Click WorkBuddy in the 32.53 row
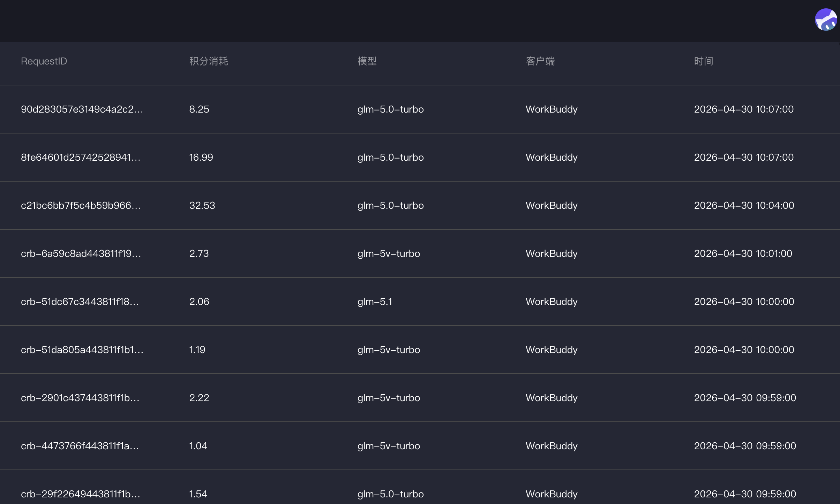 click(552, 206)
